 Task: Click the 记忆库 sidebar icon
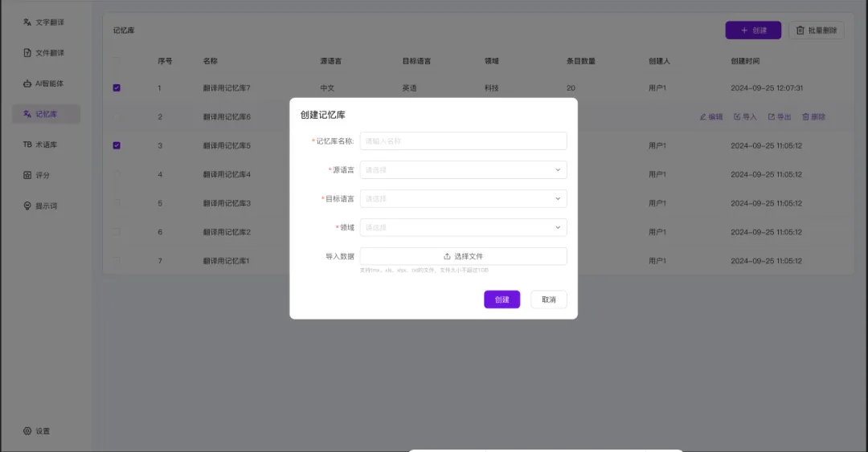point(27,114)
